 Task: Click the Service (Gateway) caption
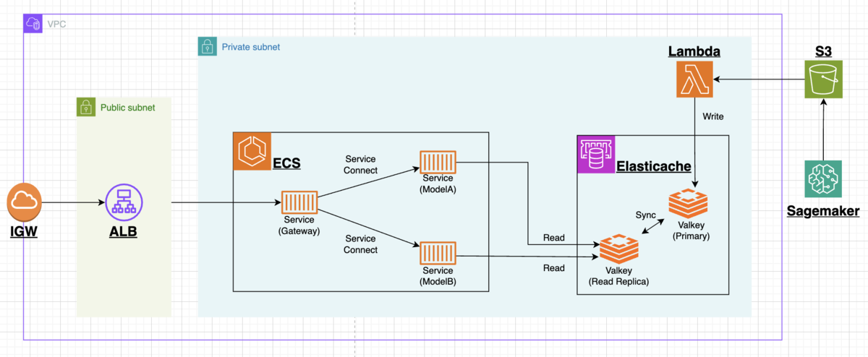299,225
